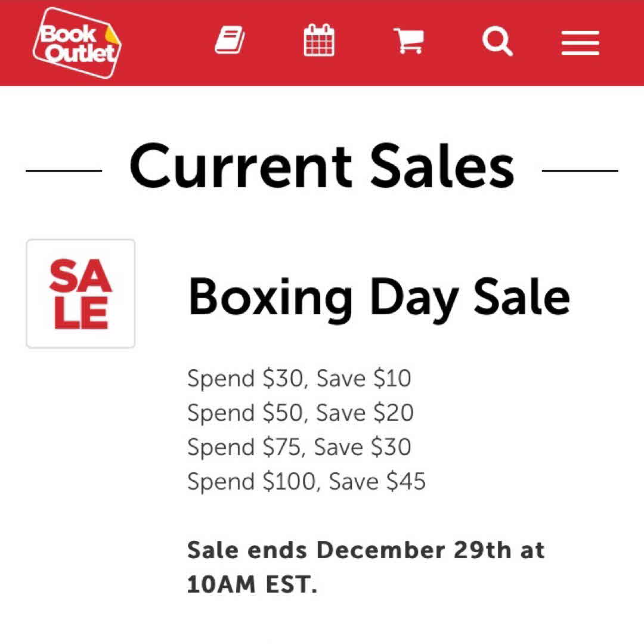Click the line left of Current Sales

click(64, 171)
